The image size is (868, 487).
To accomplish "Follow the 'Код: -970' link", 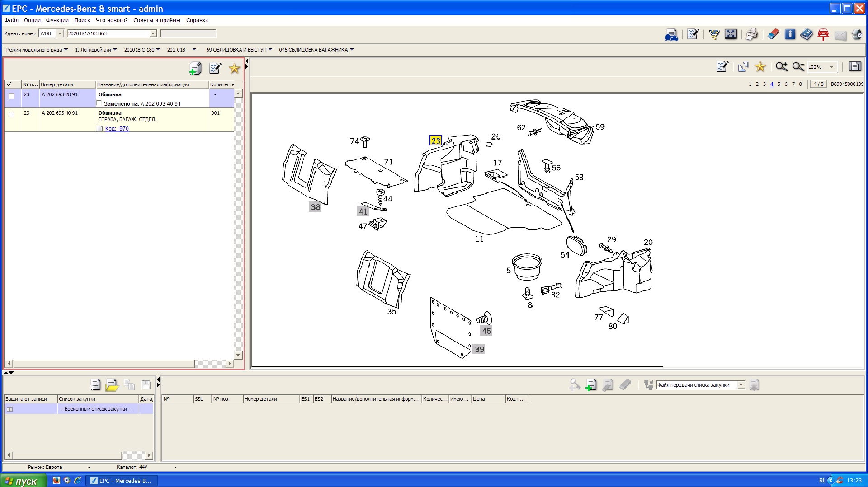I will pyautogui.click(x=117, y=129).
